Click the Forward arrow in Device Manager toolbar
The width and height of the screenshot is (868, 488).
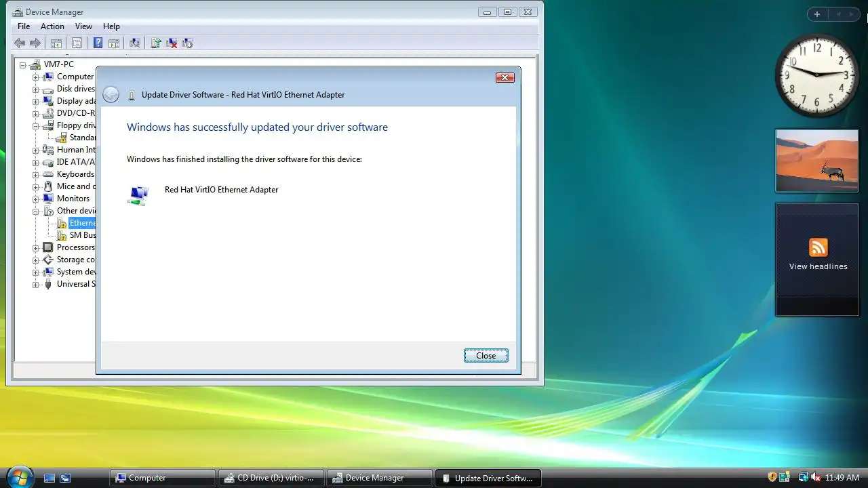tap(35, 43)
